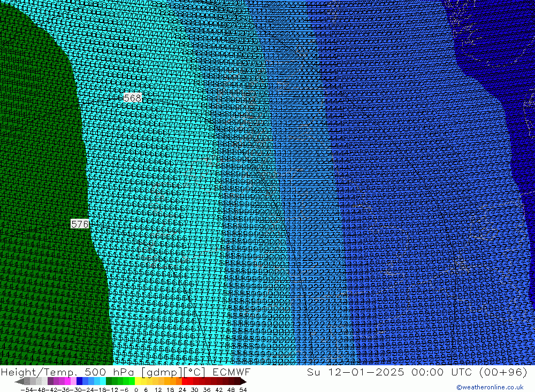This screenshot has width=535, height=392.
Task: Click the legend value label 48
Action: pyautogui.click(x=231, y=390)
